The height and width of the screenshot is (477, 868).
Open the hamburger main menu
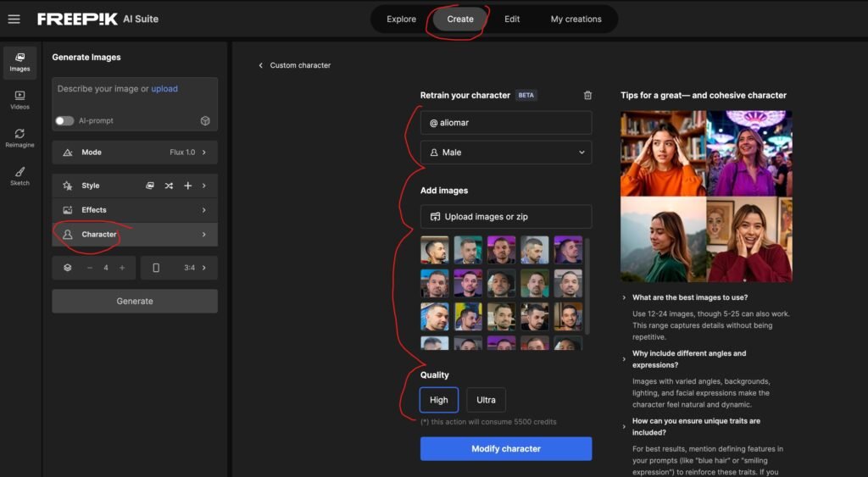coord(14,19)
